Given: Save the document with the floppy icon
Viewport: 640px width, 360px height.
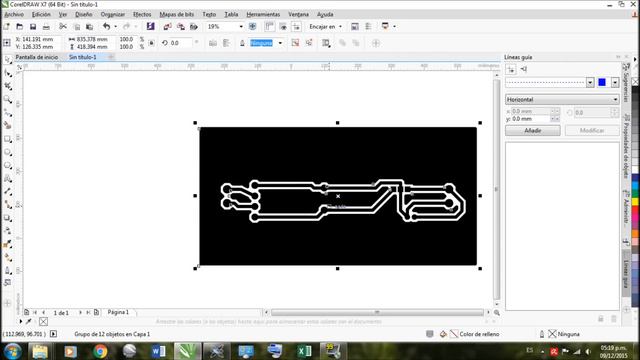Looking at the screenshot, I should pos(33,27).
